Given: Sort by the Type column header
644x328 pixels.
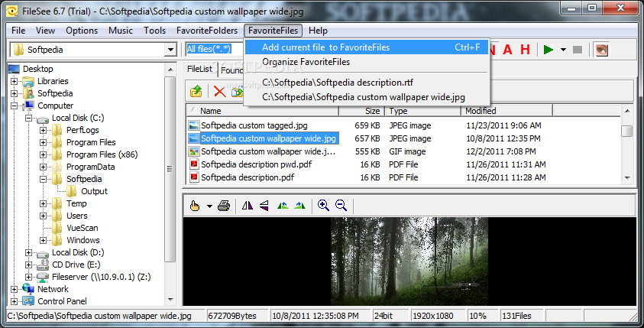Looking at the screenshot, I should pos(422,111).
